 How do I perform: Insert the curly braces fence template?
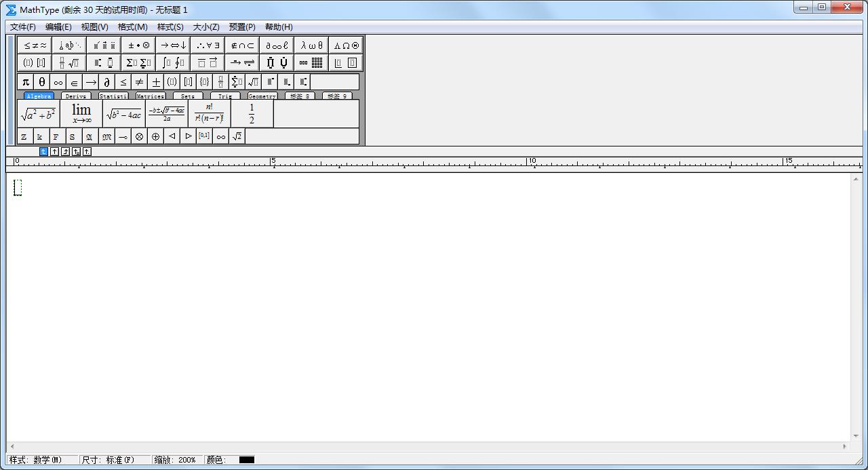click(x=205, y=82)
